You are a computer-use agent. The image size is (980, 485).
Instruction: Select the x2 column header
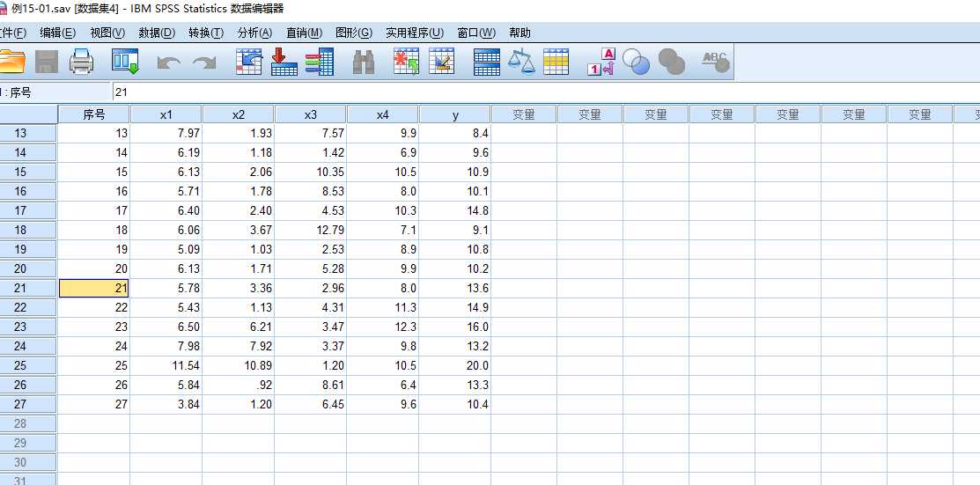tap(238, 114)
